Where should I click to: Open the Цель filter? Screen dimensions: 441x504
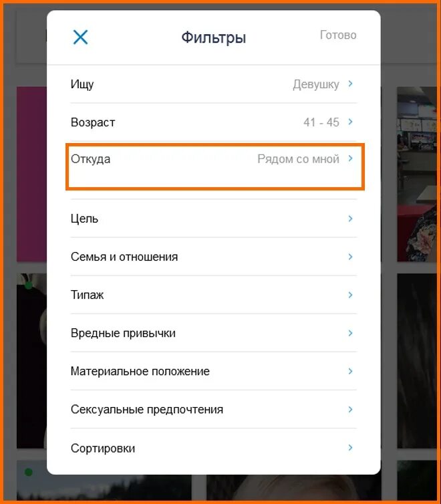214,219
